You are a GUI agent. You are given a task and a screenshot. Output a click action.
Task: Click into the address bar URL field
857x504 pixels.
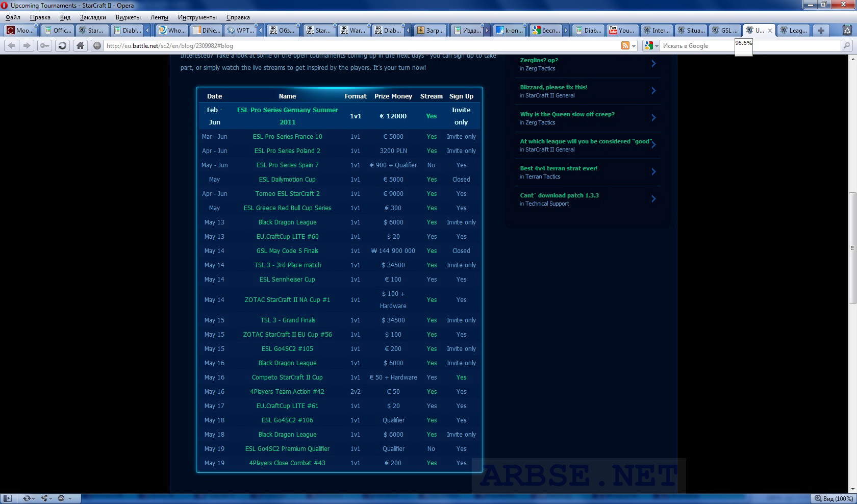pos(361,46)
